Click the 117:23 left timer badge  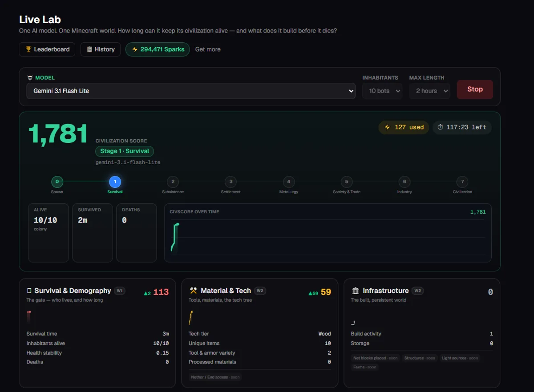coord(462,127)
